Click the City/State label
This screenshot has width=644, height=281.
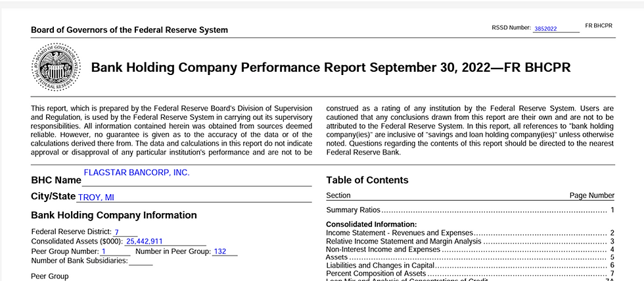[x=53, y=196]
